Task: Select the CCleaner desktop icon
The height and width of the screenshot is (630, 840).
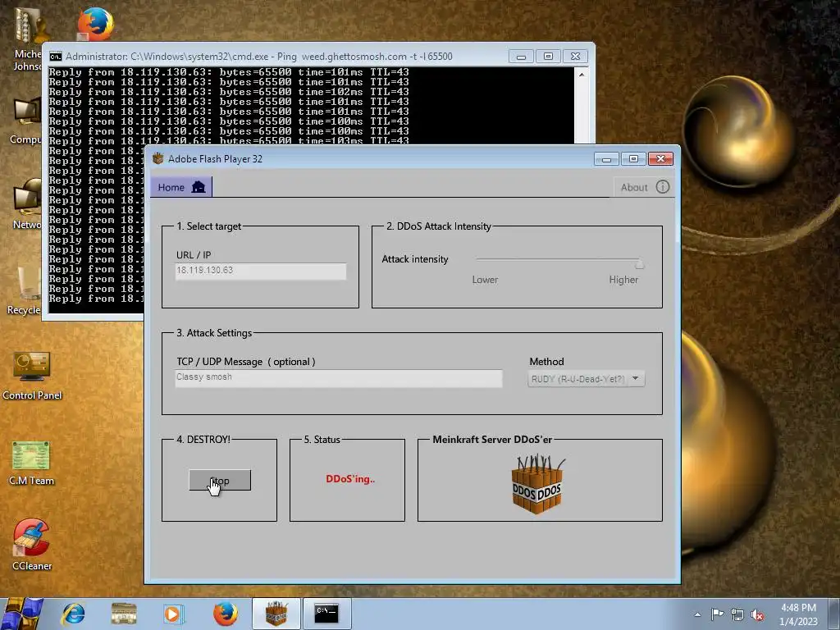Action: click(x=32, y=545)
